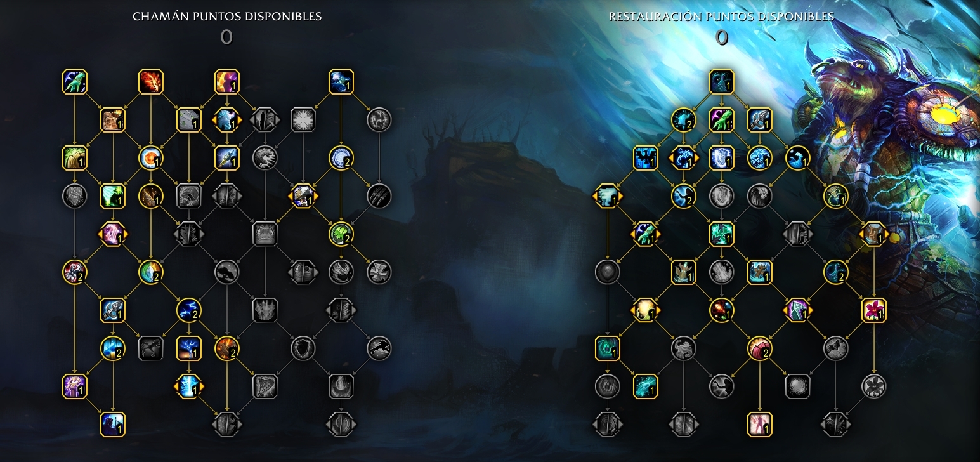Click the stone golem Earth Elemental talent

coord(113,120)
